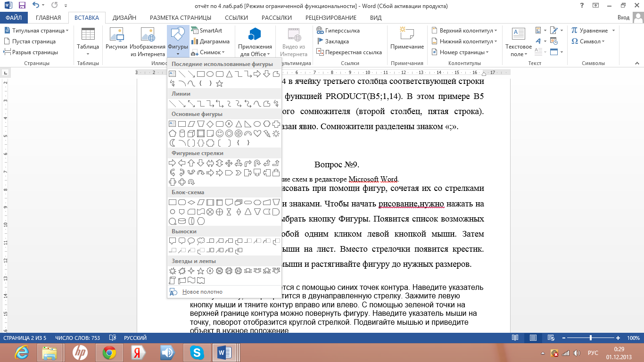Click the Пустая страница button

[x=30, y=41]
